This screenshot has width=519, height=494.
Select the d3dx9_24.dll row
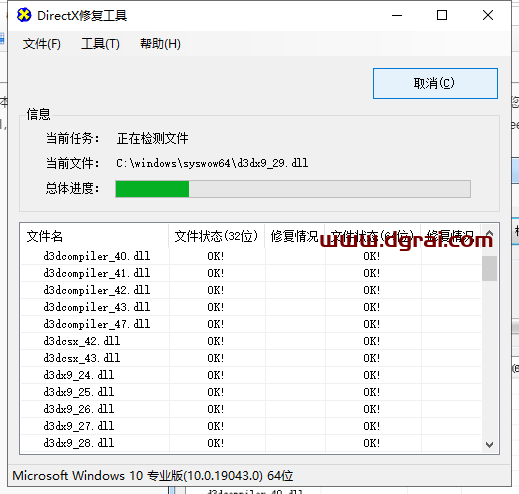(251, 375)
